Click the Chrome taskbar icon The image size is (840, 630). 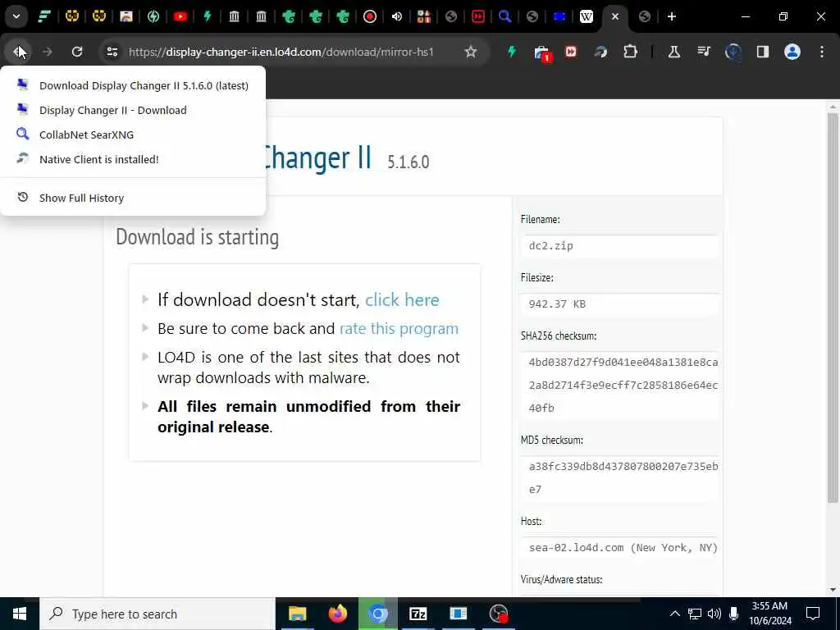tap(377, 614)
